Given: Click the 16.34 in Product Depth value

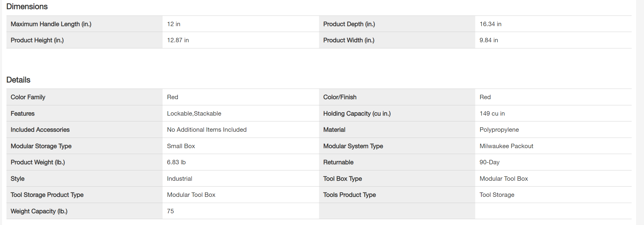Looking at the screenshot, I should pos(490,24).
